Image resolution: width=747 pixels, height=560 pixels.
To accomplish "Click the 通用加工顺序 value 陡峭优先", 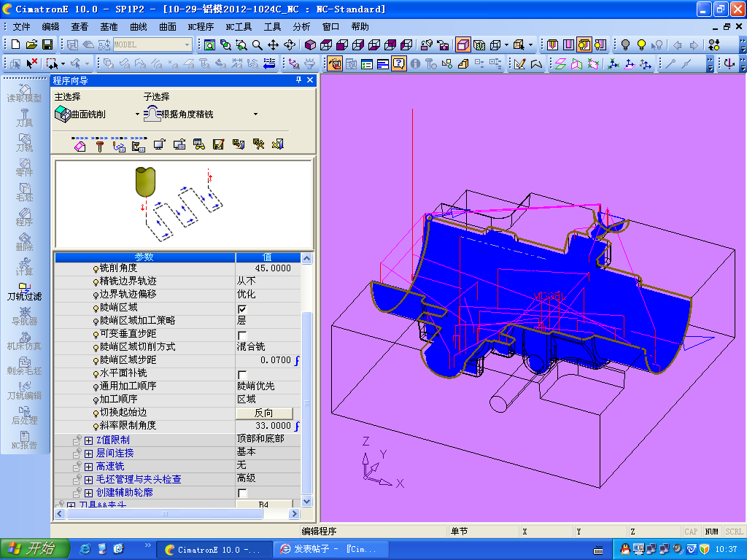I will pyautogui.click(x=268, y=386).
